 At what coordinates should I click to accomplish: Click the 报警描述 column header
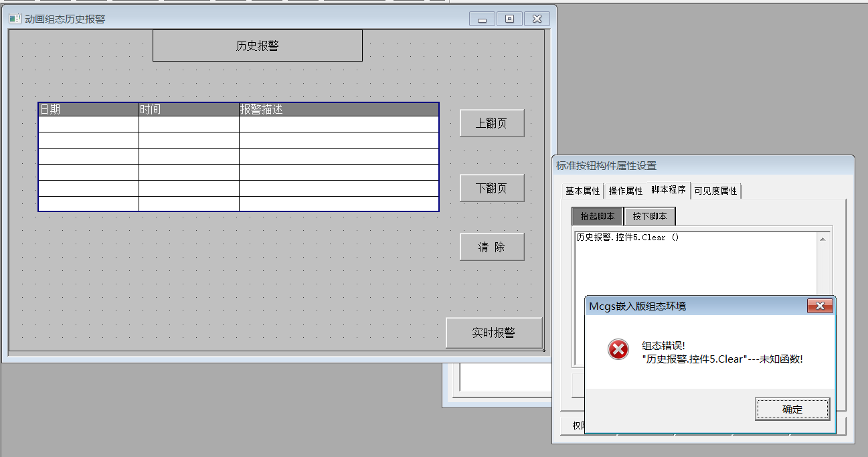338,109
